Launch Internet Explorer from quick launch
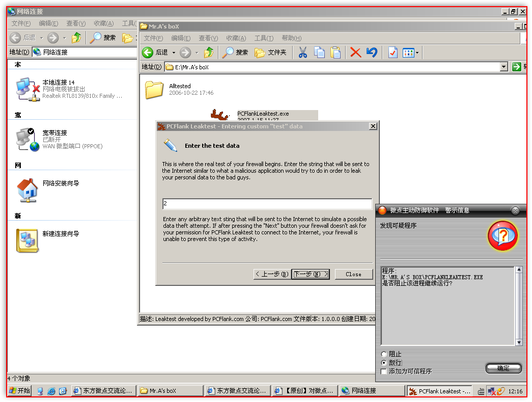The height and width of the screenshot is (402, 532). pos(51,391)
